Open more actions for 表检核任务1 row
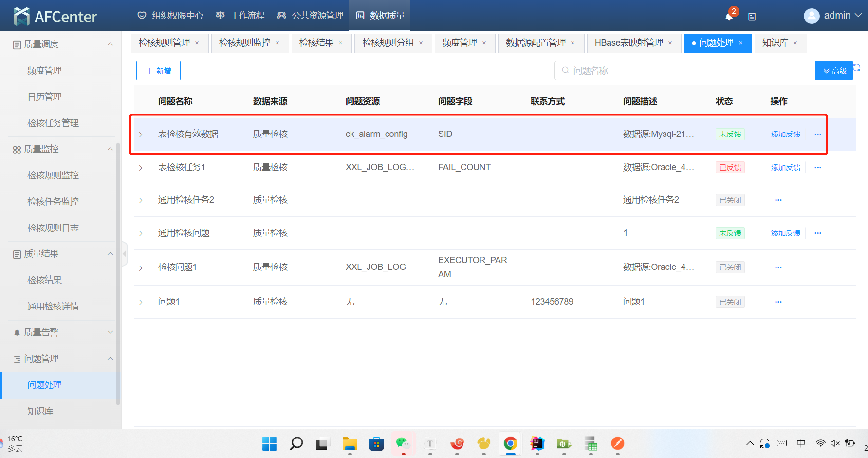The height and width of the screenshot is (458, 868). tap(818, 167)
